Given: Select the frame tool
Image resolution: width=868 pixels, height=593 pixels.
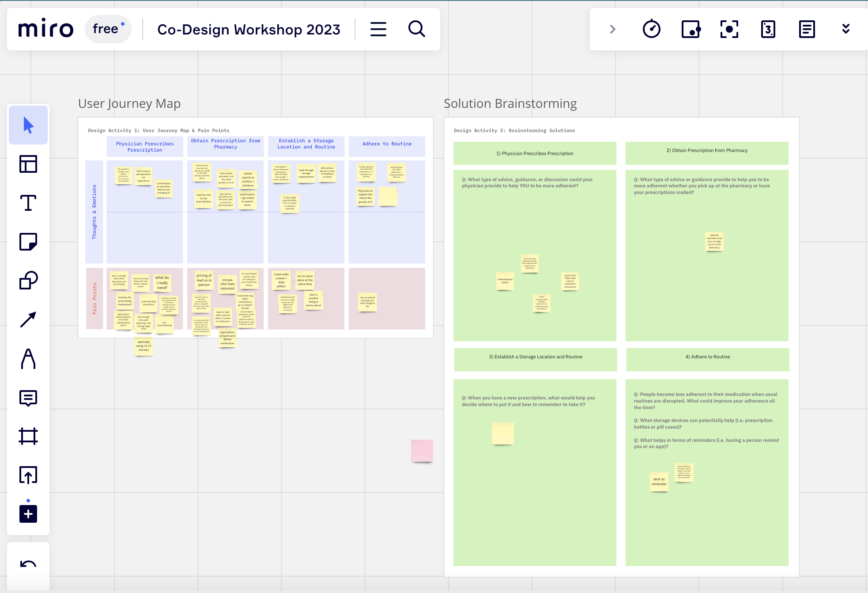Looking at the screenshot, I should [28, 436].
